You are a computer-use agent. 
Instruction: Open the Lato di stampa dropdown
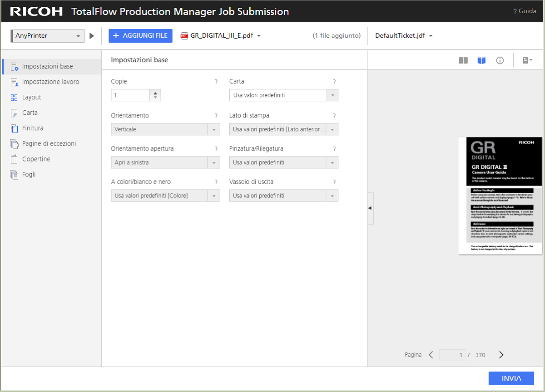tap(284, 129)
